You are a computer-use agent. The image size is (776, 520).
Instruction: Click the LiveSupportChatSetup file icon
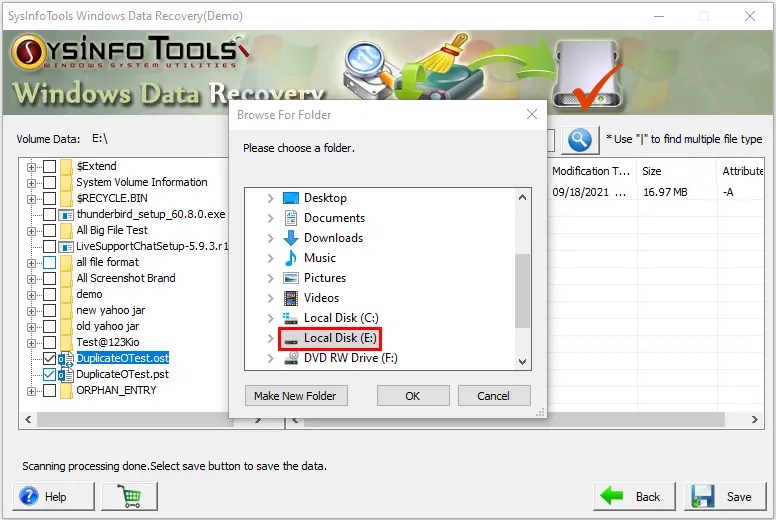[66, 246]
